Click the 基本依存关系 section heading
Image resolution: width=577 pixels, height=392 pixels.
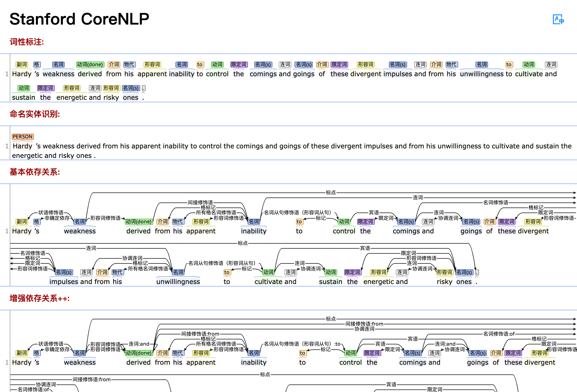coord(35,172)
